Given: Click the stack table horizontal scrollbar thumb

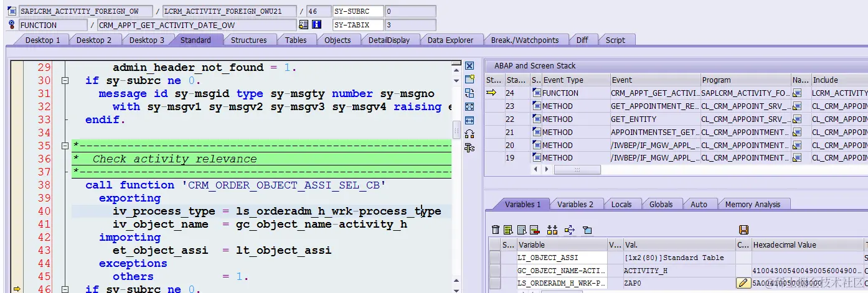Looking at the screenshot, I should pos(577,169).
